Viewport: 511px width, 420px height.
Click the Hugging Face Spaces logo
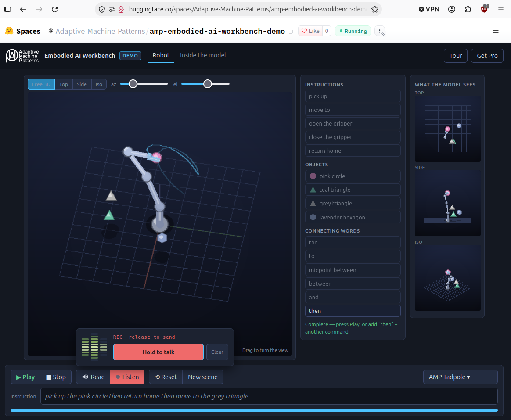pyautogui.click(x=23, y=31)
